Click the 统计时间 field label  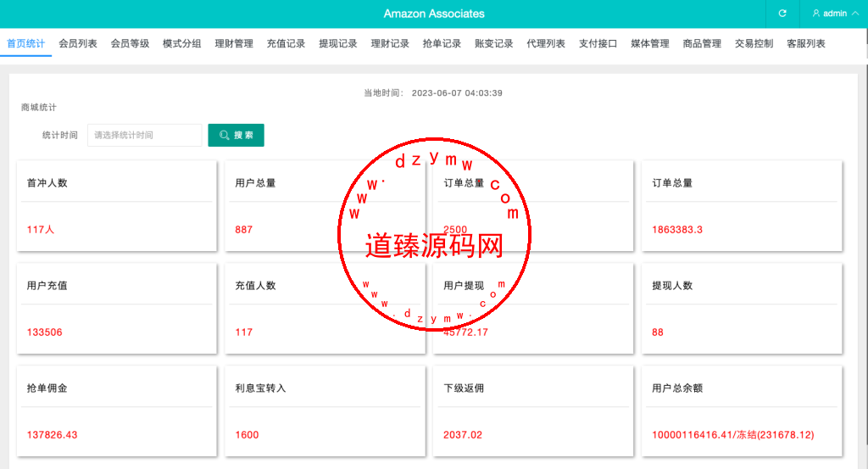click(60, 135)
